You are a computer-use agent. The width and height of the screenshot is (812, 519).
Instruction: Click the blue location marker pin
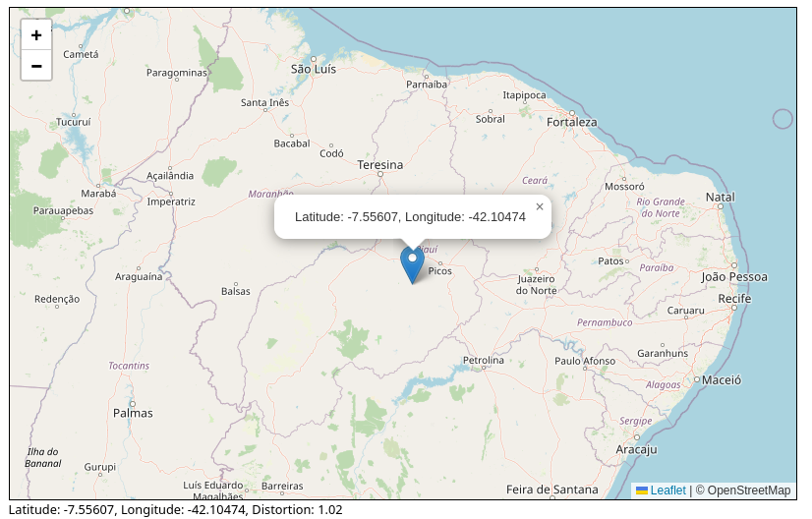click(x=412, y=263)
